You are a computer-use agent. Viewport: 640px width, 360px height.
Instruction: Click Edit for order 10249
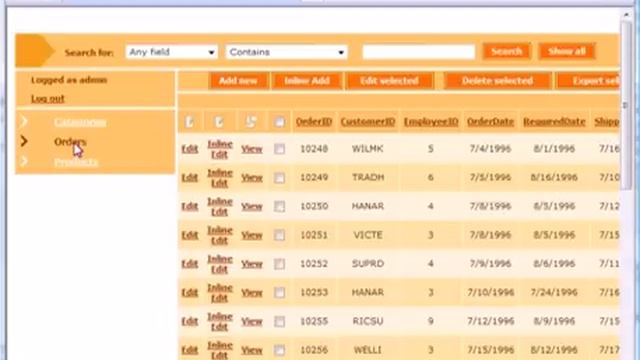pos(190,178)
